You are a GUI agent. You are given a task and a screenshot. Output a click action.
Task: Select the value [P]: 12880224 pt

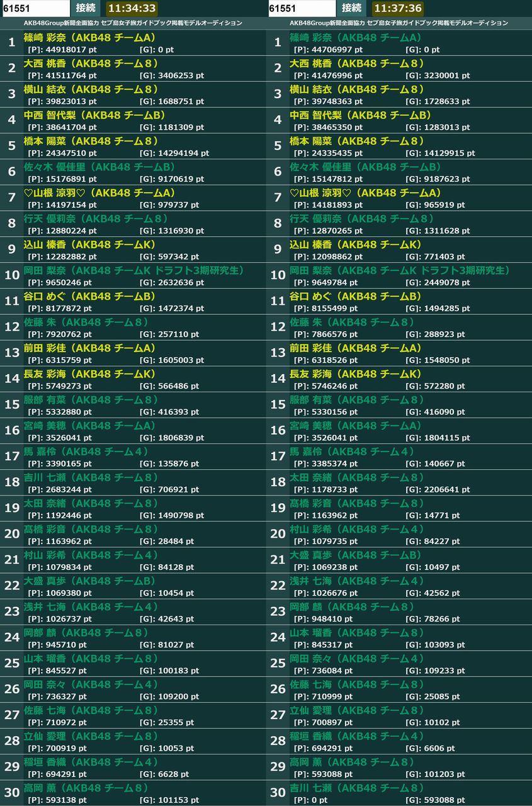click(x=62, y=230)
